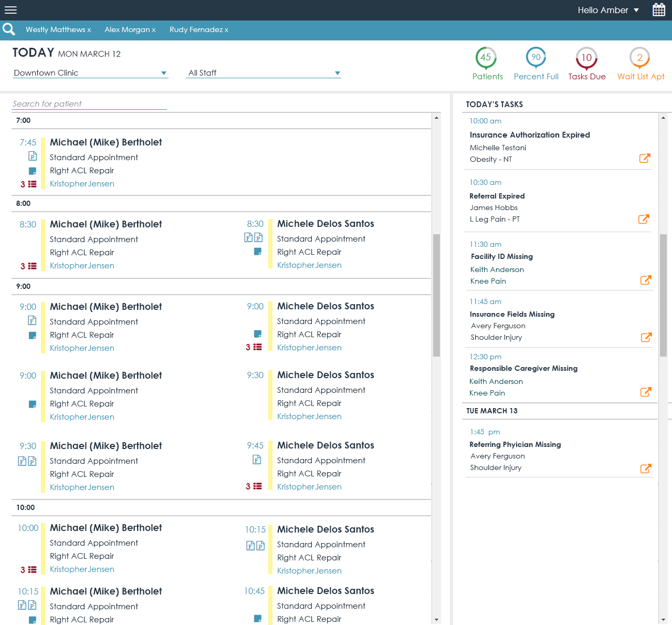Open Insurance Authorization Expired task link icon

click(645, 158)
